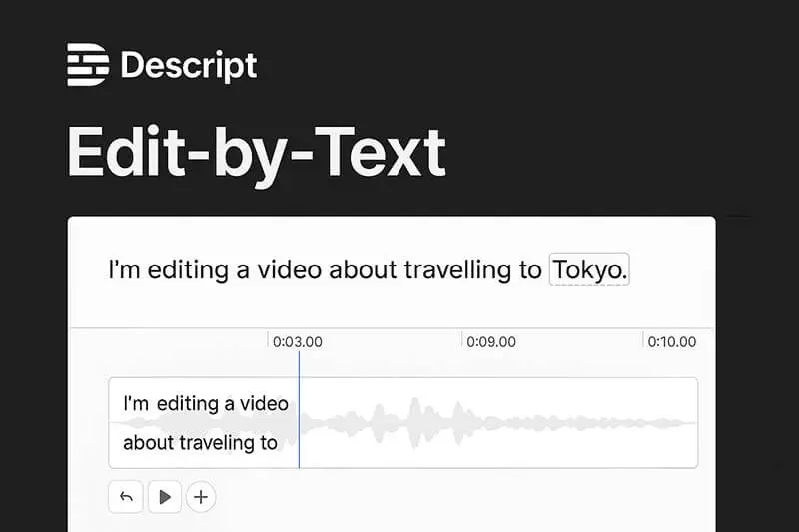
Task: Click the 0:09.00 timeline marker
Action: point(491,342)
